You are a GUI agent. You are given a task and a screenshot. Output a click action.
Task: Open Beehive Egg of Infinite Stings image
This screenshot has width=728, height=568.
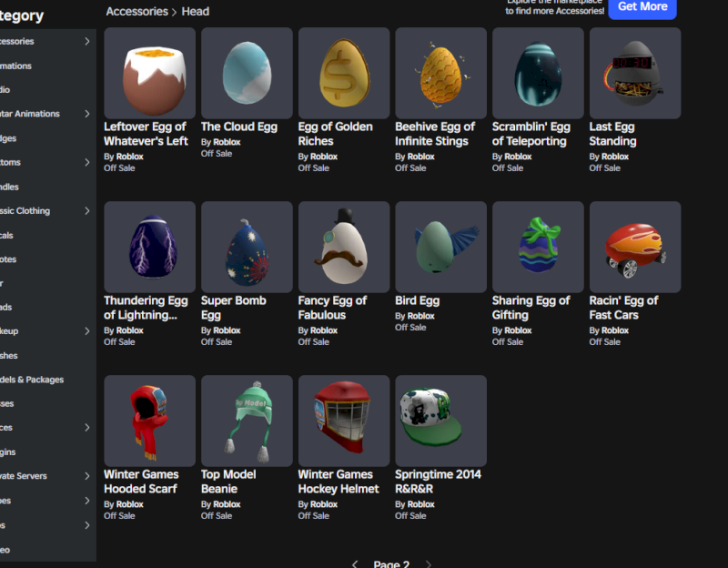coord(440,73)
